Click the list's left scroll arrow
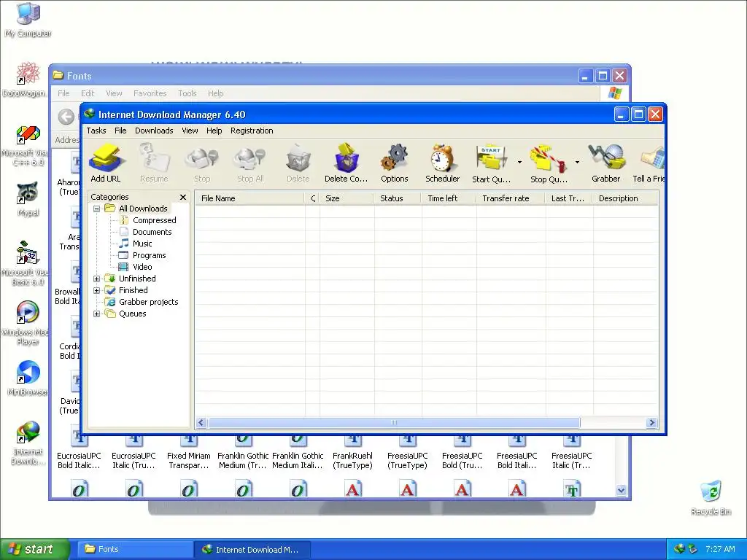The width and height of the screenshot is (747, 560). [201, 423]
